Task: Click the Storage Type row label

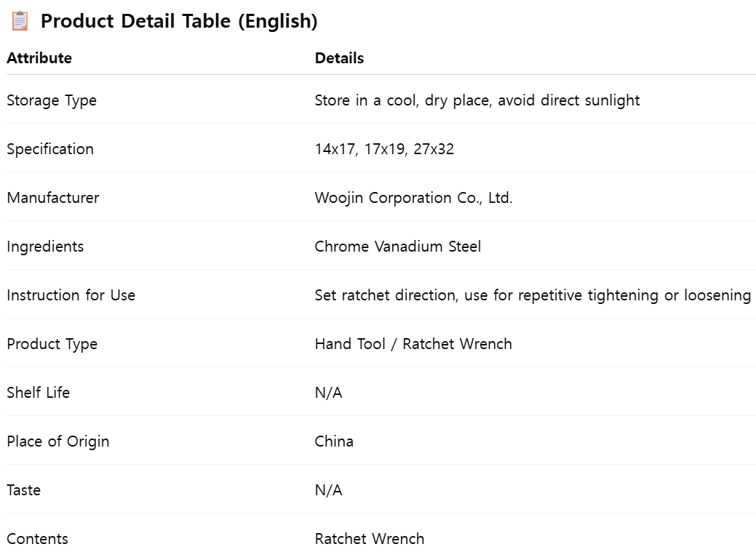Action: coord(52,100)
